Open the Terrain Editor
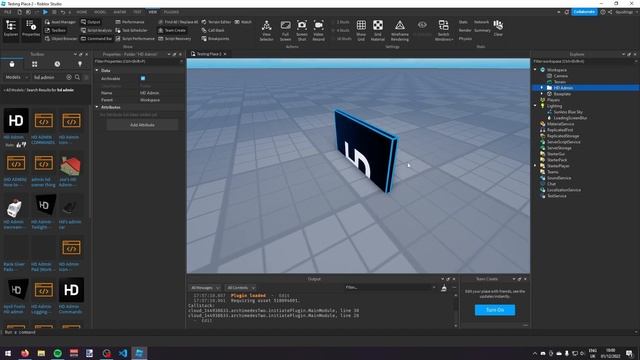The height and width of the screenshot is (360, 640). pyautogui.click(x=216, y=22)
